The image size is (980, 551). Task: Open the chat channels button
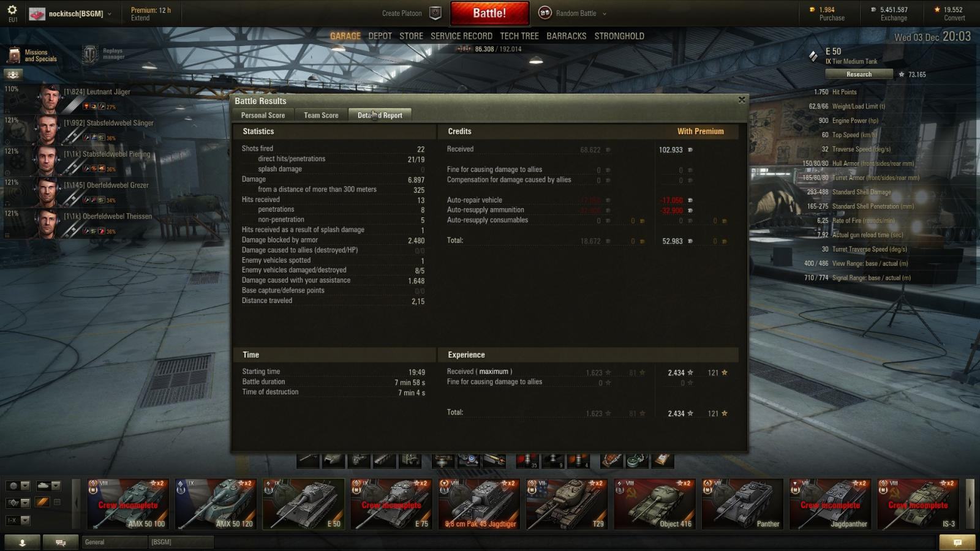click(61, 542)
